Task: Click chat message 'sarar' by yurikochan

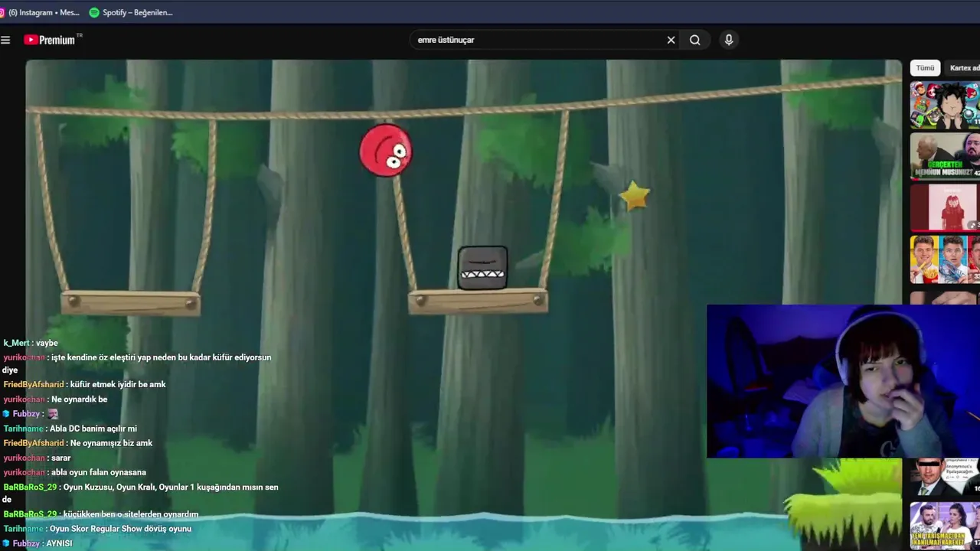Action: click(x=61, y=458)
